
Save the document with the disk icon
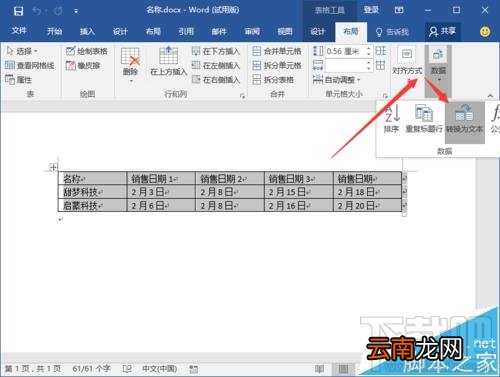[18, 11]
